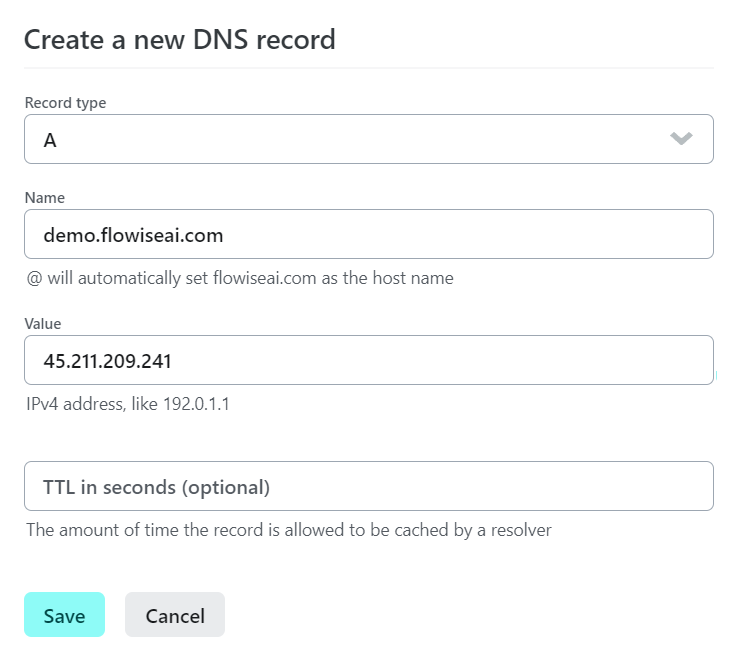Screen dimensions: 733x651
Task: Click the "IPv4 address, like 192.0.1.1" hint
Action: [x=128, y=405]
